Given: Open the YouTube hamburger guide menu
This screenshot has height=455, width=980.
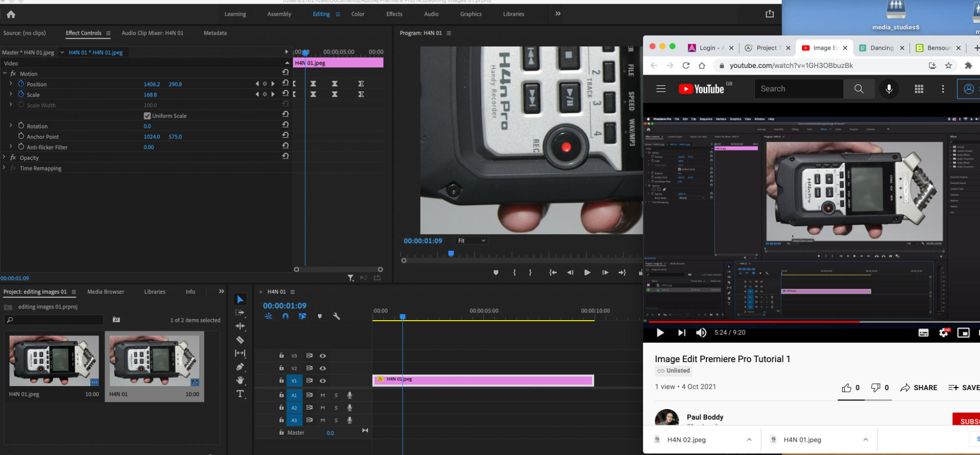Looking at the screenshot, I should 661,89.
